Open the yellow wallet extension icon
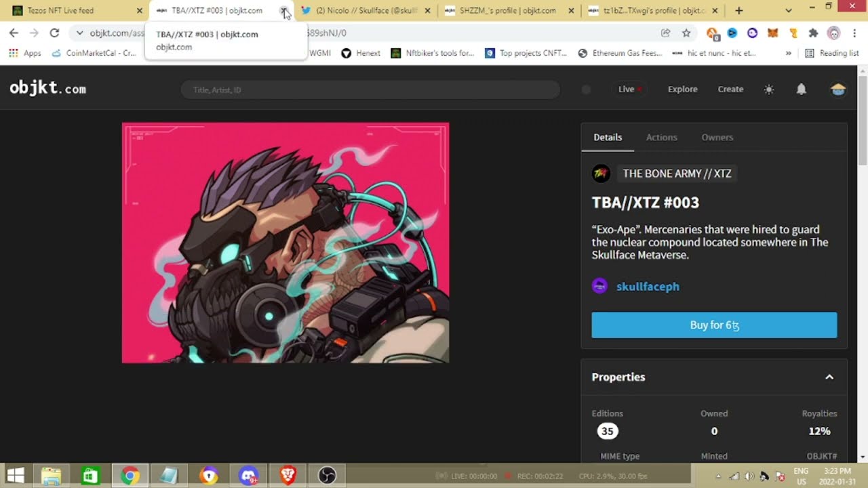This screenshot has width=868, height=488. click(793, 33)
